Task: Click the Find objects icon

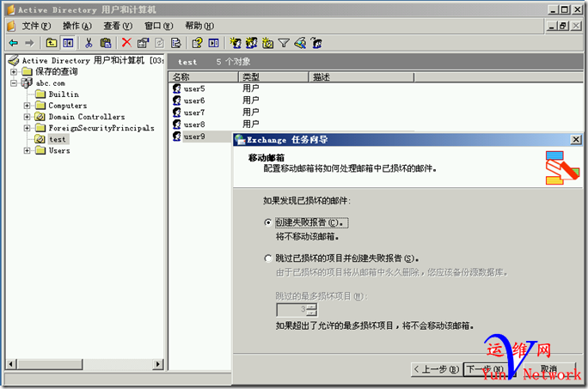Action: pos(300,43)
